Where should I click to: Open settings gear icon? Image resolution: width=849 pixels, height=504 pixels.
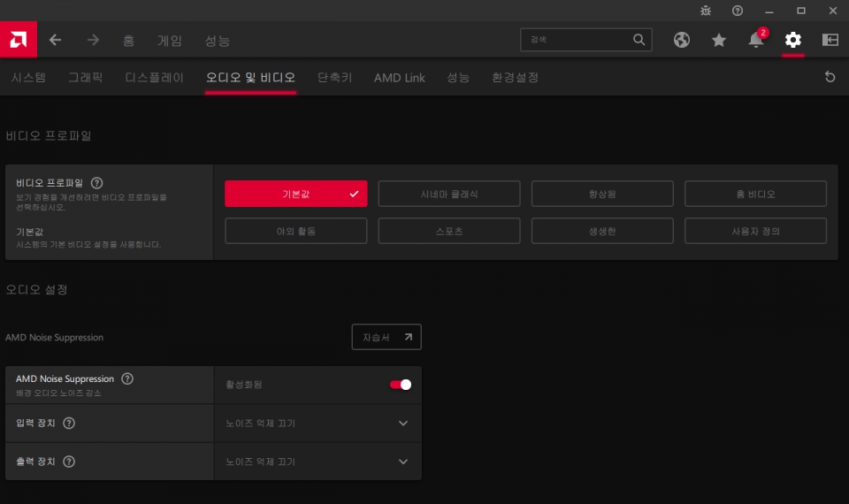[x=792, y=40]
